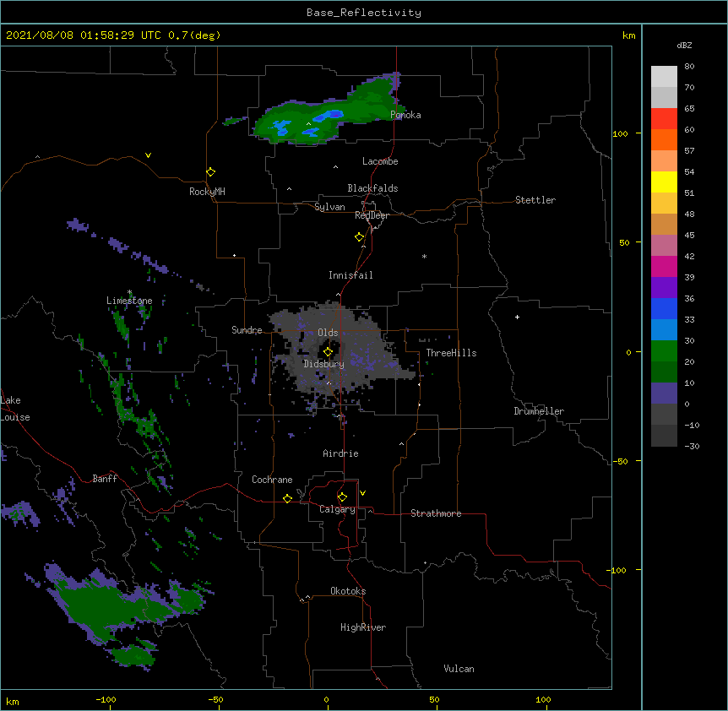Click the RockyMH label
This screenshot has width=728, height=711.
[207, 191]
